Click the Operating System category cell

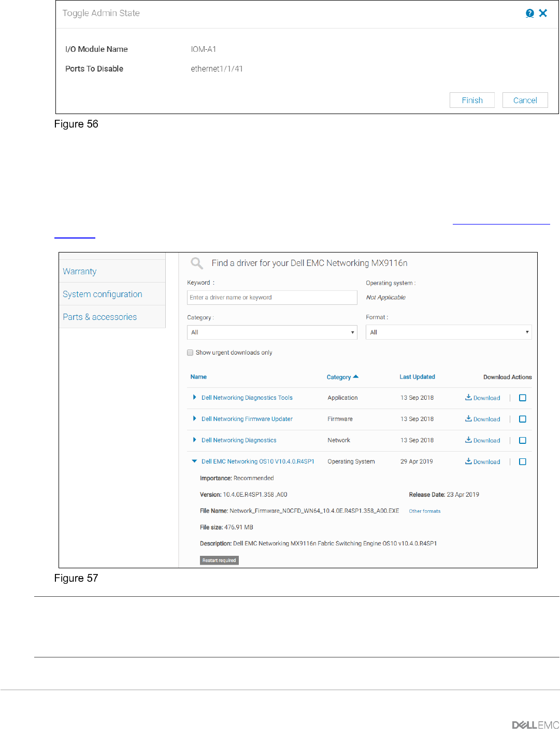point(351,461)
